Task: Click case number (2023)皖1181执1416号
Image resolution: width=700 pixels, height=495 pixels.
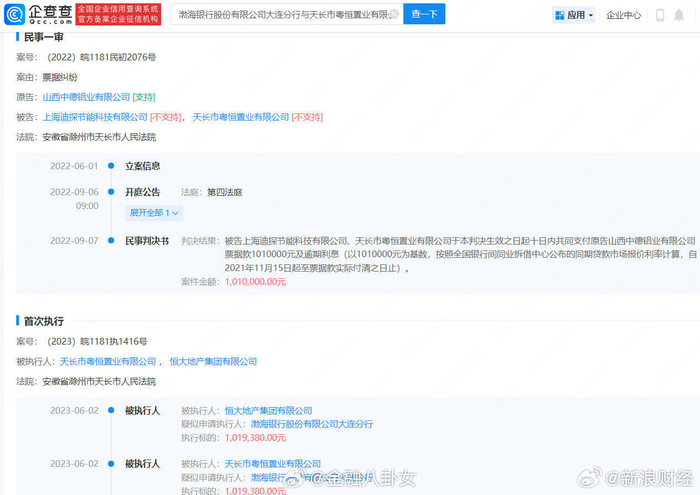Action: (97, 341)
